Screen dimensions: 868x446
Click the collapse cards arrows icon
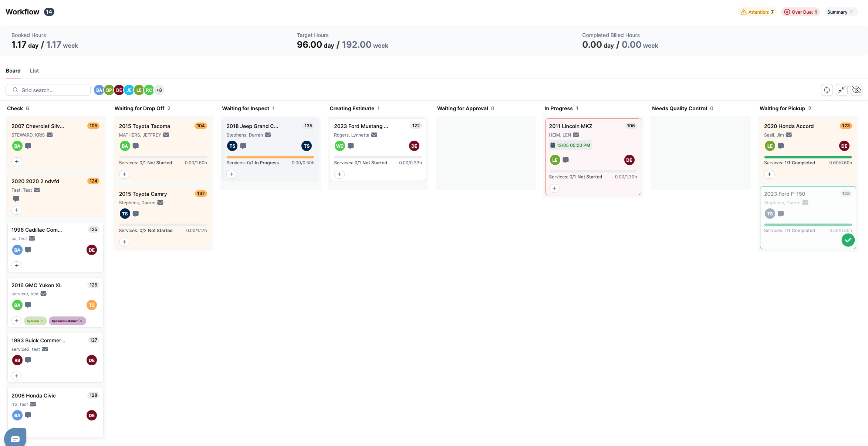coord(841,90)
